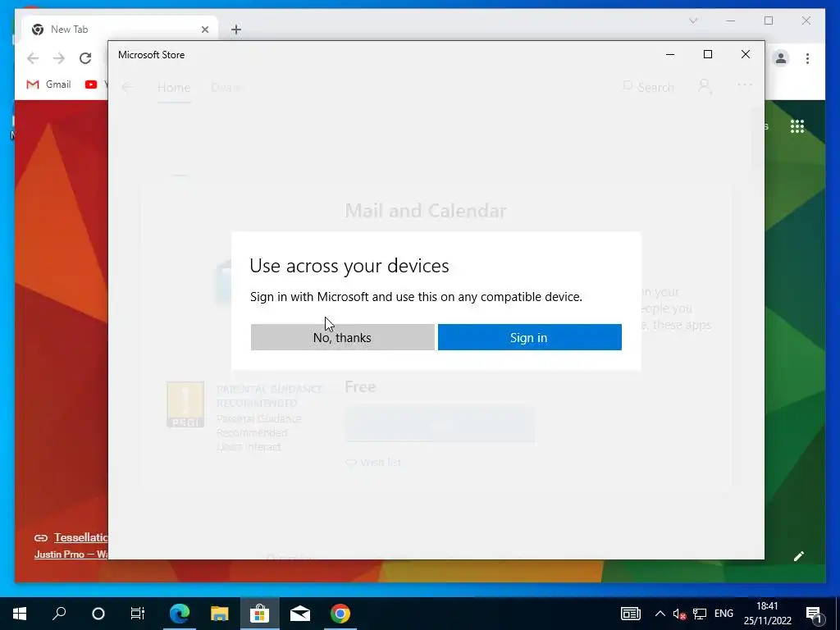Screen dimensions: 840x630
Task: Open the account icon in Microsoft Store
Action: coord(705,86)
